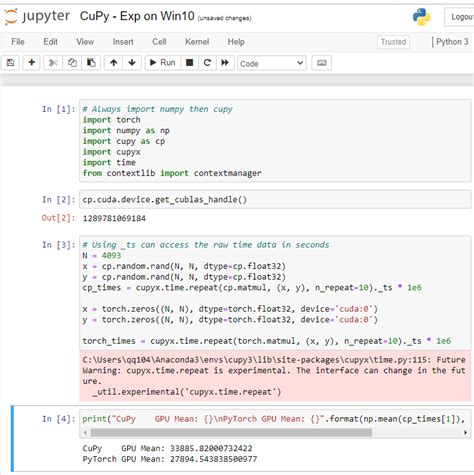Click the notebook title CuPy - Exp on Win10
Viewport: 474px width, 475px height.
point(137,16)
